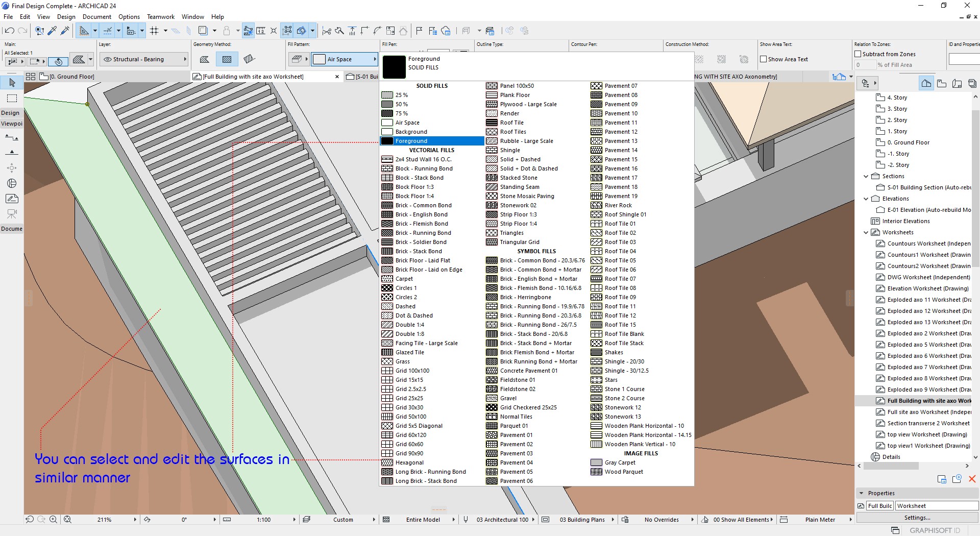Click the Trim scissors icon in toolbar
This screenshot has height=536, width=980.
[327, 31]
